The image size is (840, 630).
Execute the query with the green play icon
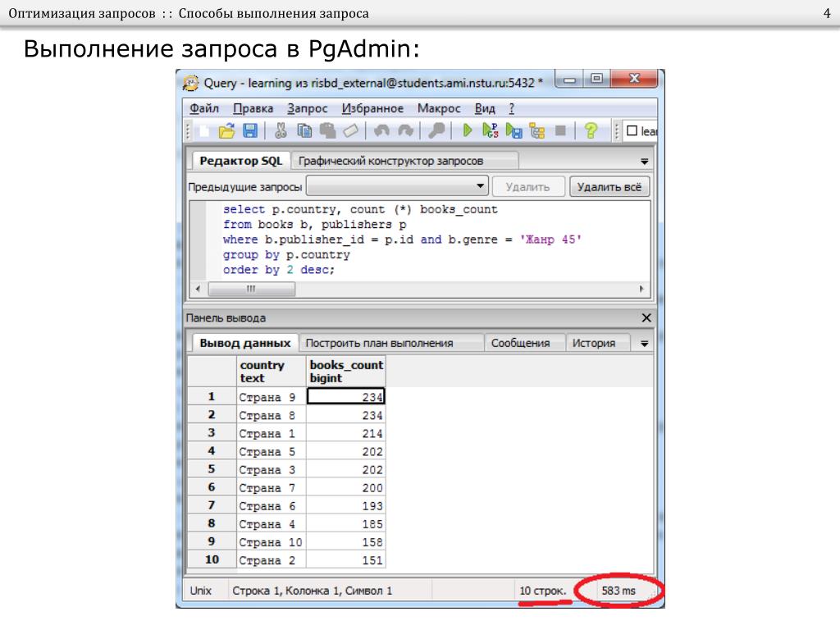point(467,130)
